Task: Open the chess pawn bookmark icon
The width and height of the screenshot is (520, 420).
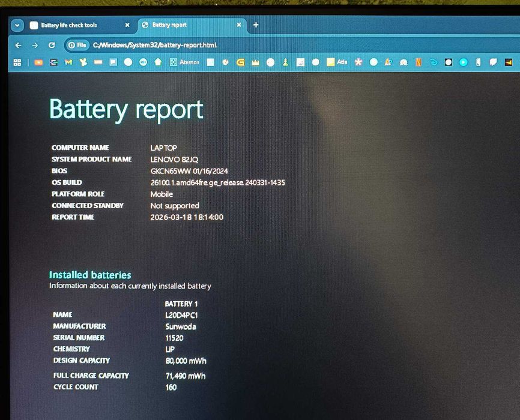Action: (286, 62)
